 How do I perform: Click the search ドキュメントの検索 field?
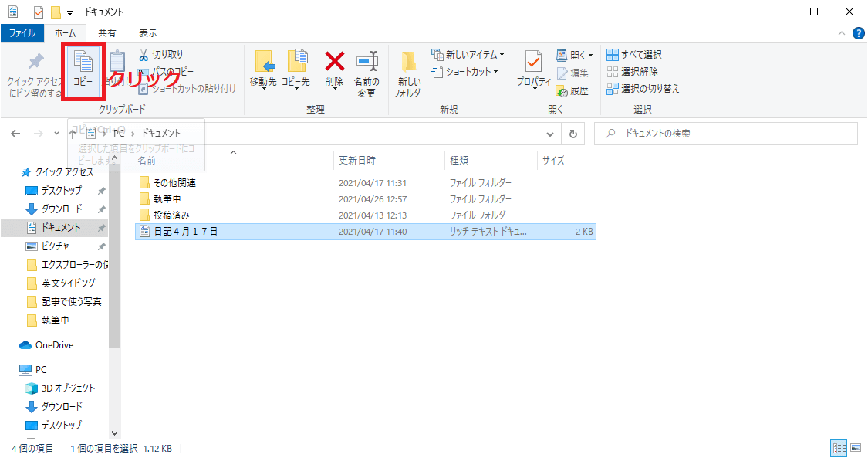coord(726,134)
